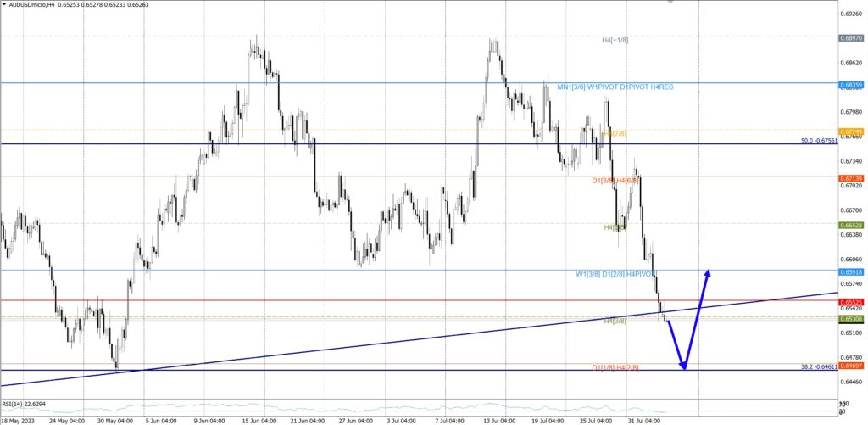This screenshot has height=425, width=868.
Task: Select the blue 0.68359 price tag
Action: (851, 85)
